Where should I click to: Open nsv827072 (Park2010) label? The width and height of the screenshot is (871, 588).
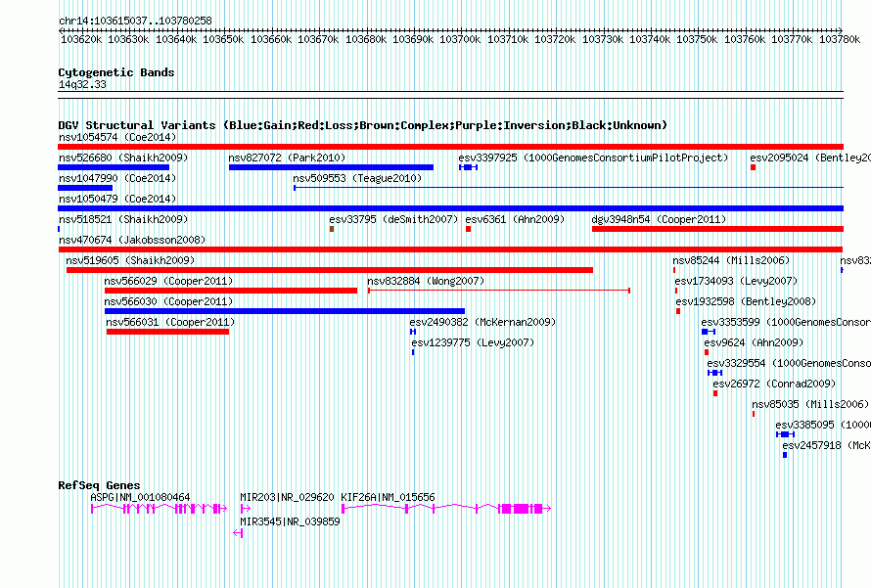point(287,158)
